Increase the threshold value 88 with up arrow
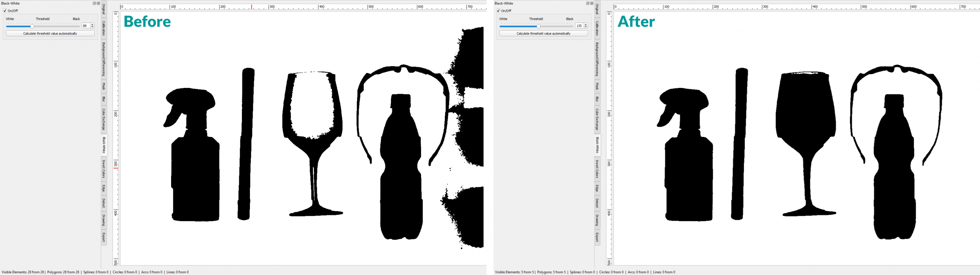Image resolution: width=980 pixels, height=275 pixels. [x=92, y=24]
